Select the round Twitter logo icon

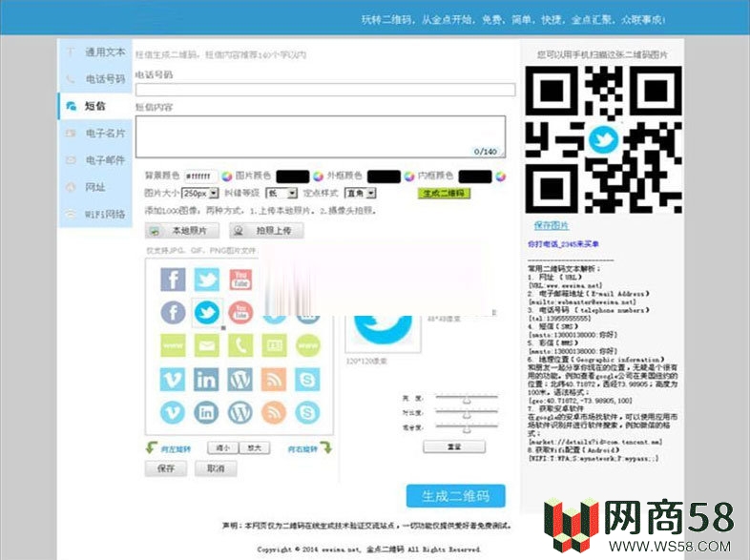pyautogui.click(x=207, y=313)
